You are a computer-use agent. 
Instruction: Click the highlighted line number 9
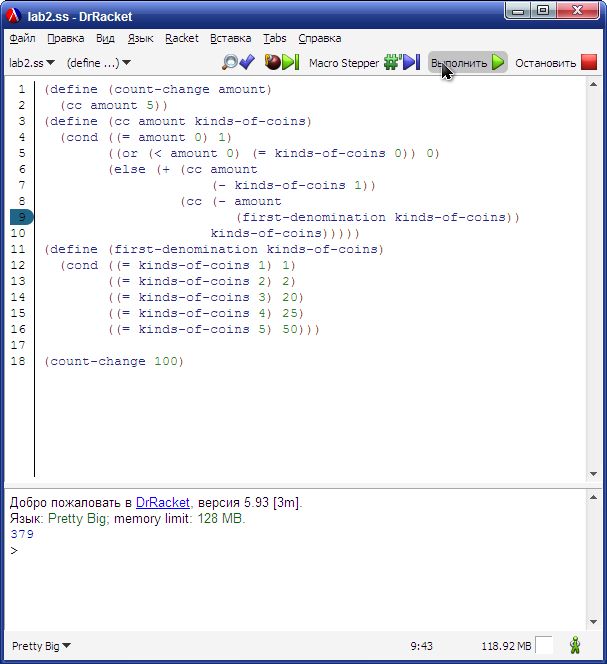coord(21,217)
